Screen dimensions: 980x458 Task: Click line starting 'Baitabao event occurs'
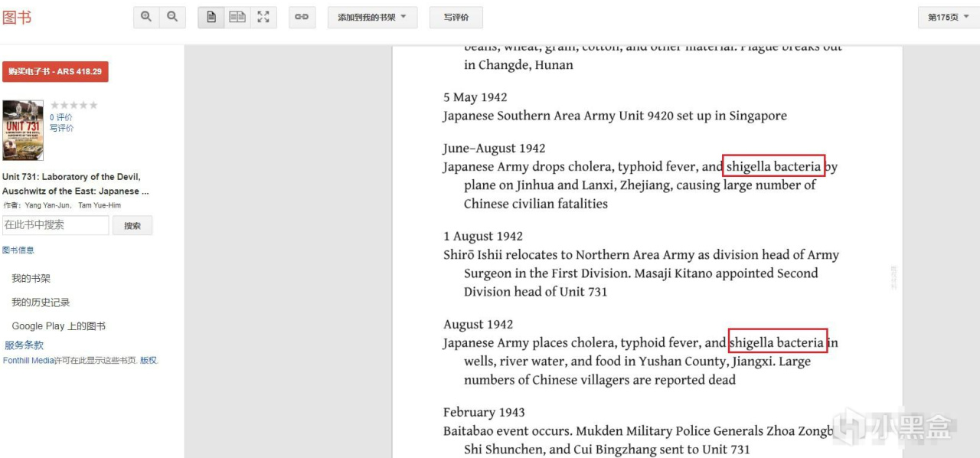point(639,431)
